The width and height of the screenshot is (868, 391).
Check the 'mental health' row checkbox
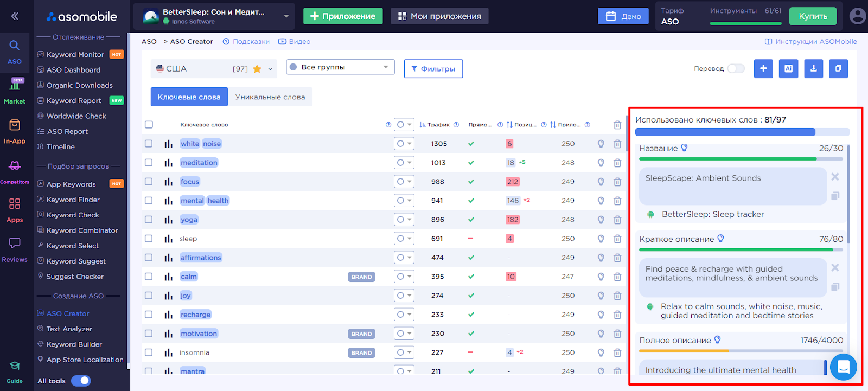pyautogui.click(x=149, y=201)
